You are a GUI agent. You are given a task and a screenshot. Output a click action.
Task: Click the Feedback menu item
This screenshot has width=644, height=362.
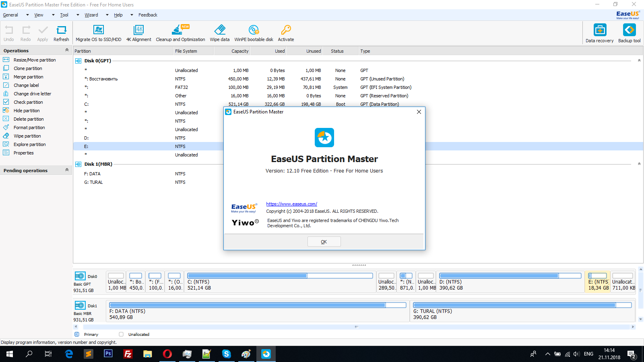click(x=148, y=15)
